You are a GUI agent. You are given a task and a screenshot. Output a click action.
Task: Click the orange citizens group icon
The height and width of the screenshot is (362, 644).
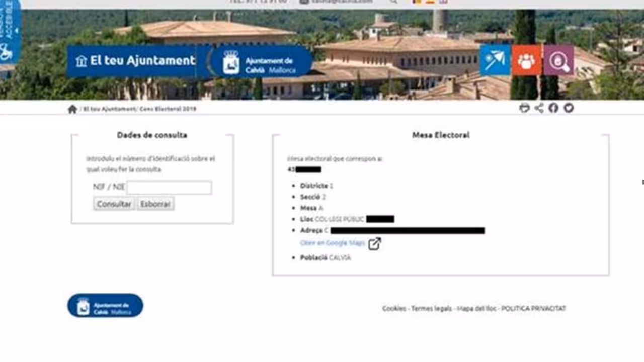(526, 61)
